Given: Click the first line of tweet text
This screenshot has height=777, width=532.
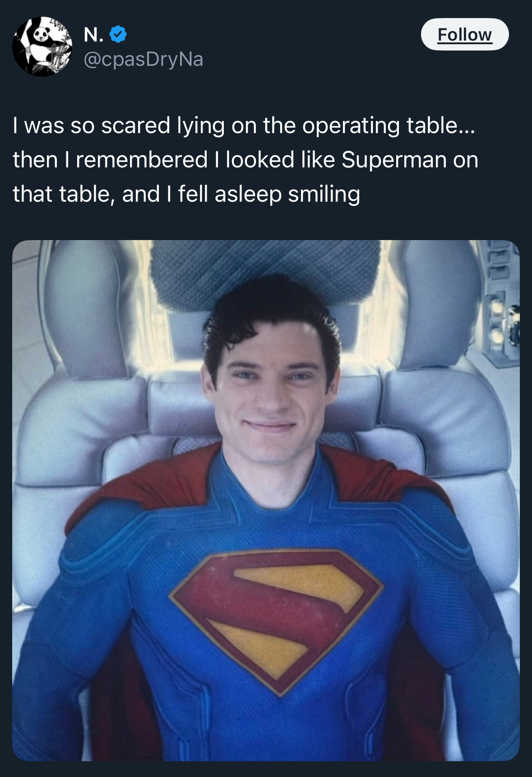Looking at the screenshot, I should tap(244, 125).
